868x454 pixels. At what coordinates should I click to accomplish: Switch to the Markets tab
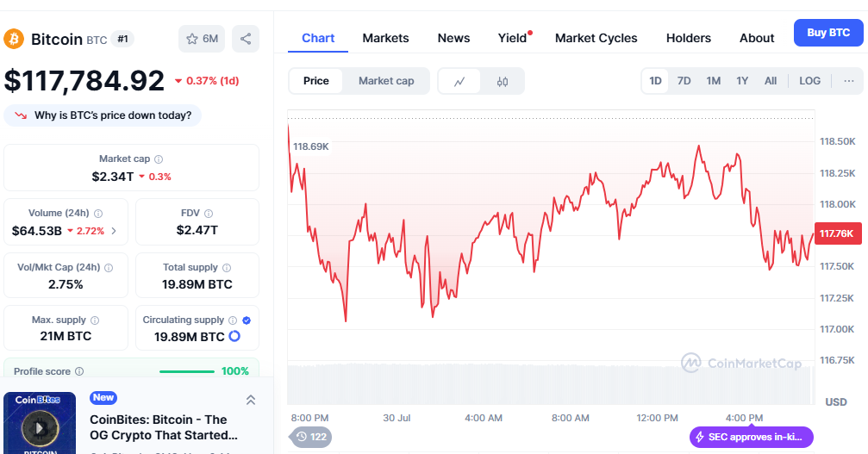point(385,38)
